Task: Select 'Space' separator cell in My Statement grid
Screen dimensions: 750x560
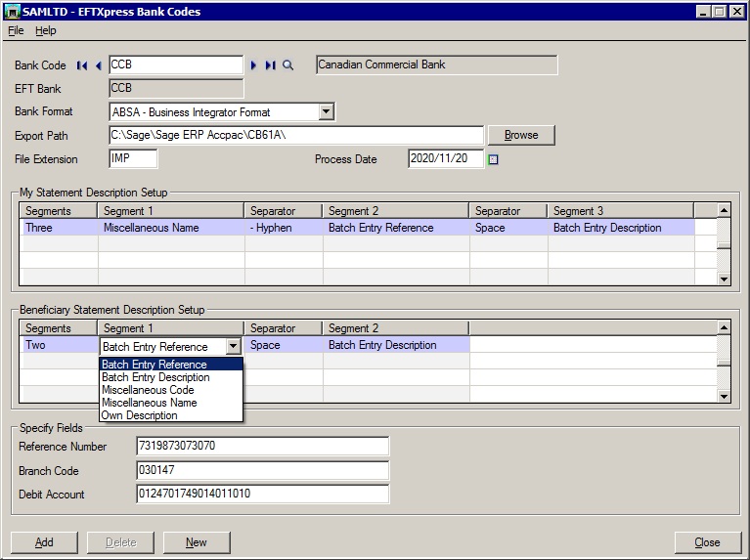Action: (x=508, y=228)
